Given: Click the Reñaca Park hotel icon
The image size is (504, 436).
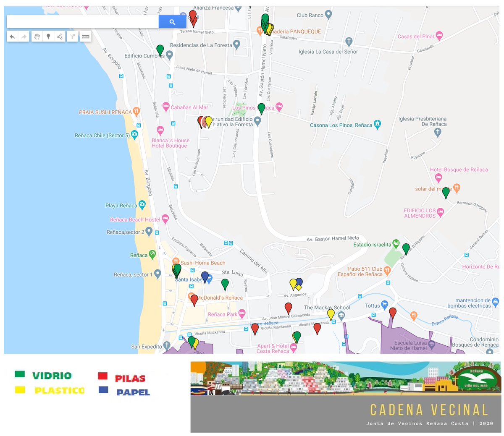Looking at the screenshot, I should [242, 313].
